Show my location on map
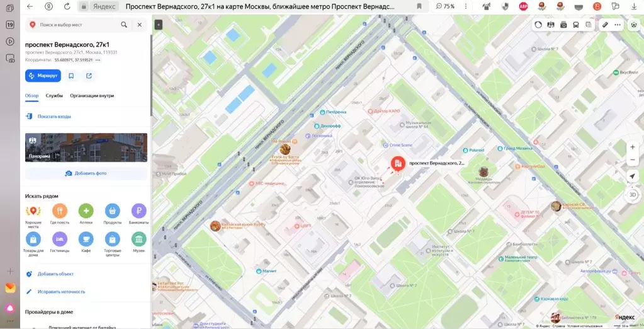This screenshot has width=644, height=329. [x=633, y=176]
